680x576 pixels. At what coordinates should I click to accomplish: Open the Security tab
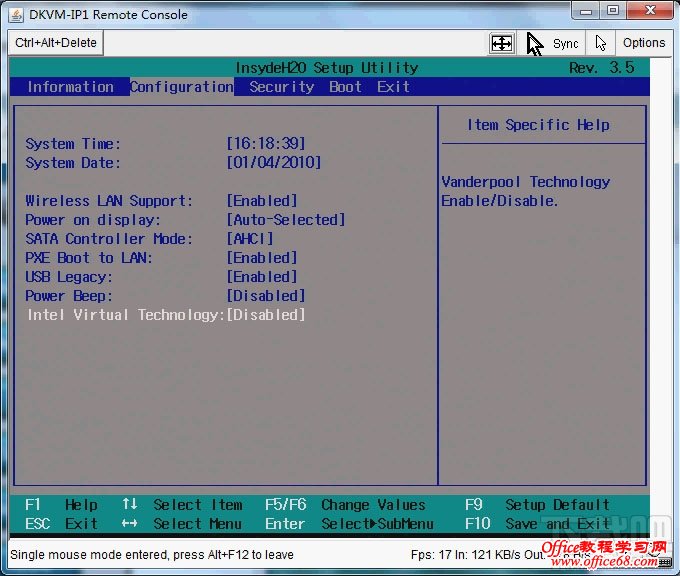tap(281, 87)
